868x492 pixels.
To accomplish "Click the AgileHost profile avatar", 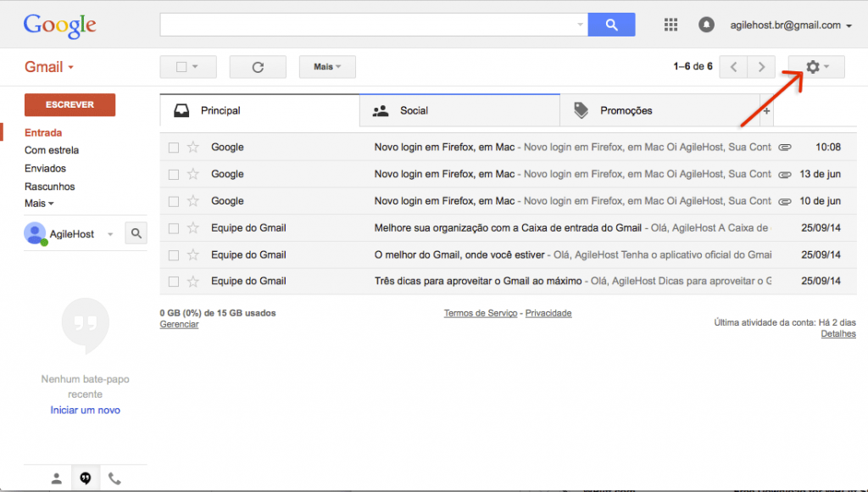I will (x=35, y=234).
